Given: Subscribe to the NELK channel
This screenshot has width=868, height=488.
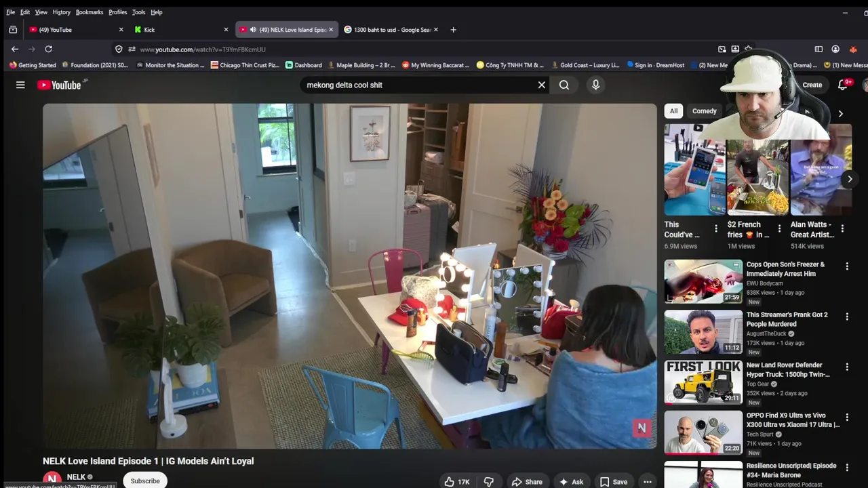Looking at the screenshot, I should coord(145,481).
